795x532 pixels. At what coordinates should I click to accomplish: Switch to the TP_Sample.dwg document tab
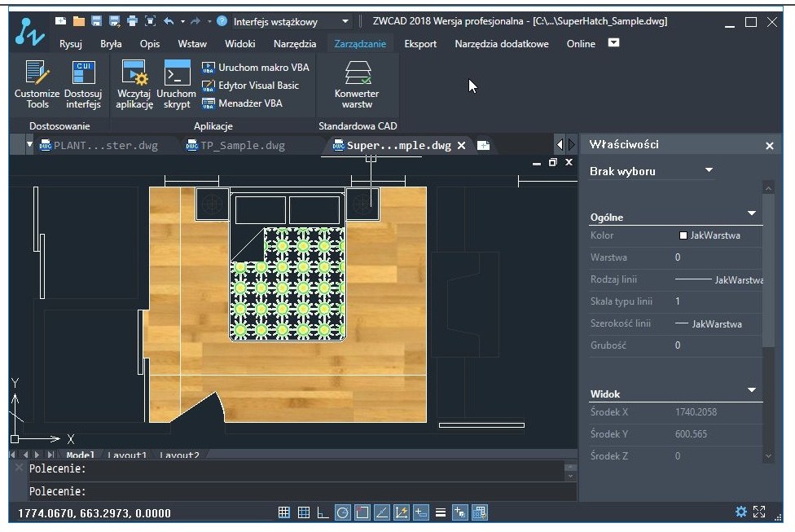click(235, 146)
